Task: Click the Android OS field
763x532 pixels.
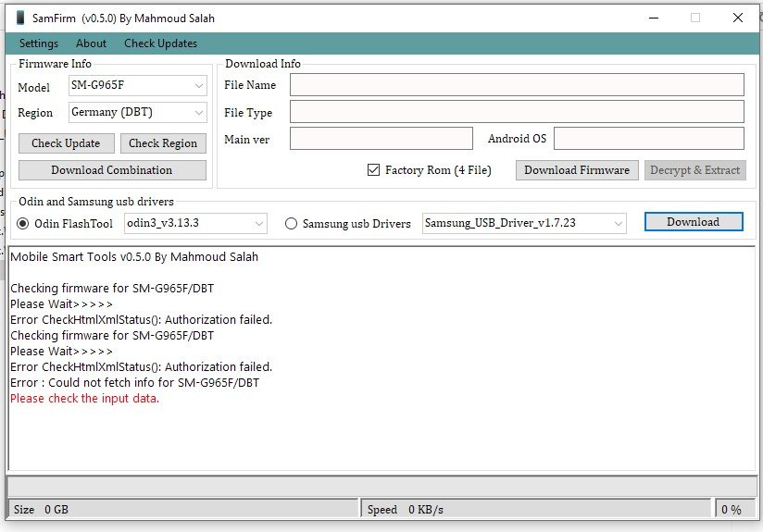Action: [649, 139]
